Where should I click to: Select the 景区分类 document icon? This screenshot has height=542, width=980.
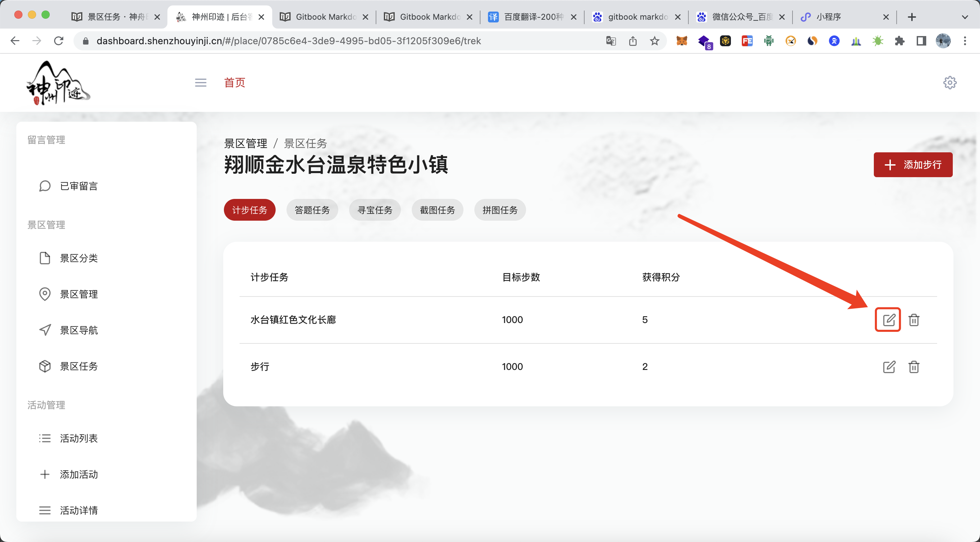coord(45,258)
